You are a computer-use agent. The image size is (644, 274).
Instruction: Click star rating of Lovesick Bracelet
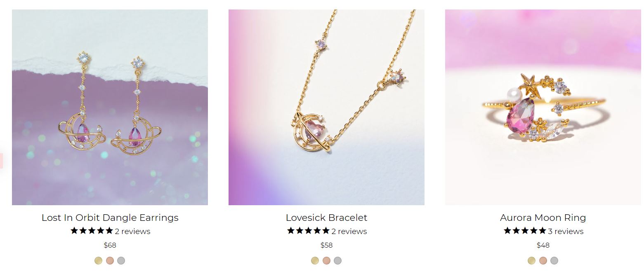click(x=308, y=231)
